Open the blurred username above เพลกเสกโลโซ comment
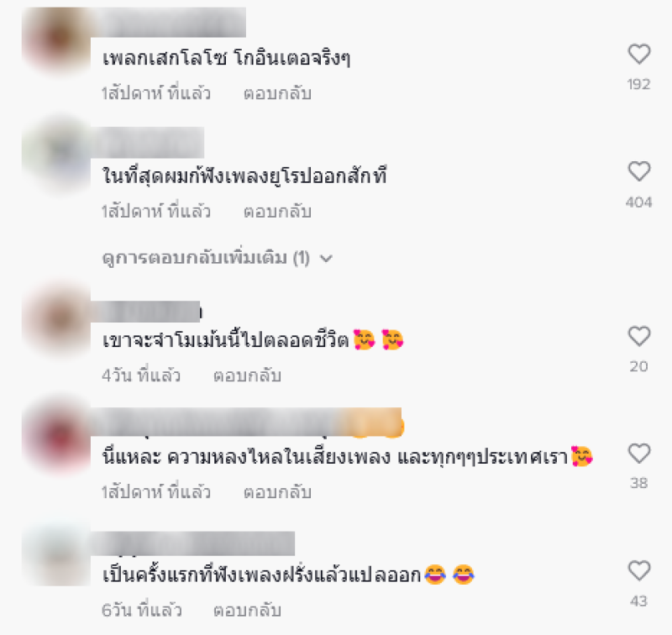 pyautogui.click(x=169, y=23)
